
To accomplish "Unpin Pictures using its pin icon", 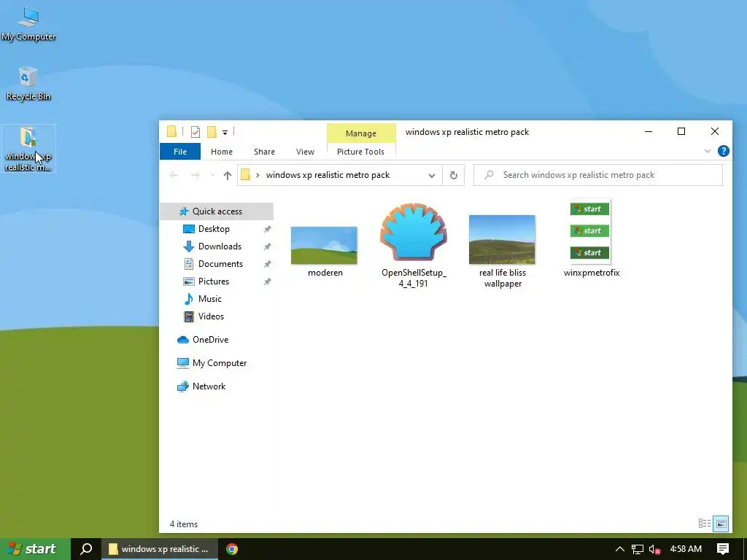I will tap(267, 282).
